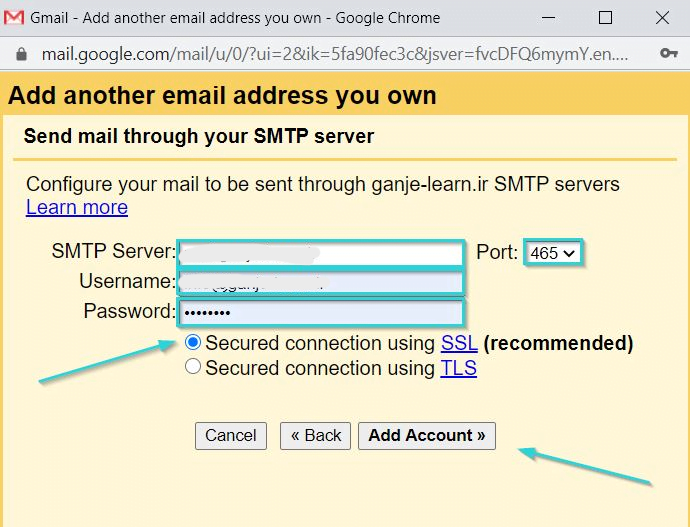Maximize the Chrome popup window
Viewport: 690px width, 527px height.
[605, 18]
